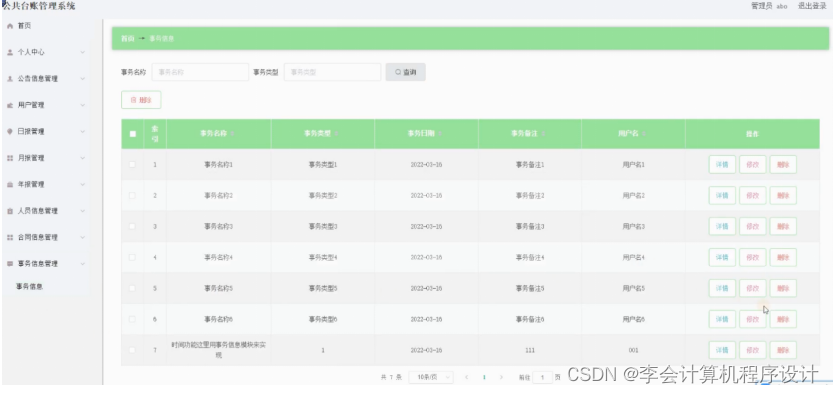Screen dimensions: 834x393
Task: Sort by 用户名 column arrows
Action: point(644,134)
